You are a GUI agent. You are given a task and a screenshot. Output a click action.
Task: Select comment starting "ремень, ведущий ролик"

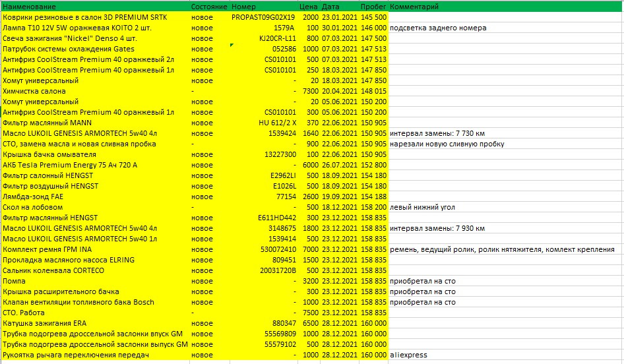[505, 249]
